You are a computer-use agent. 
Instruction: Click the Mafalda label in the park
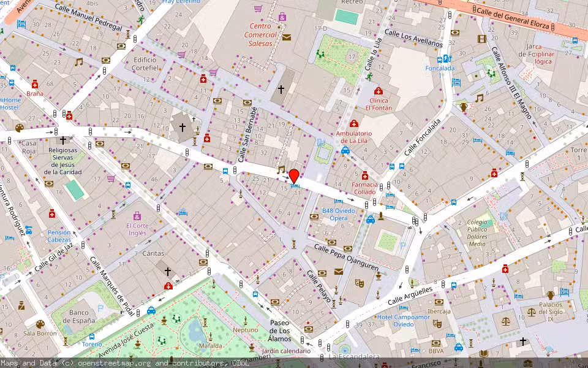[x=210, y=345]
